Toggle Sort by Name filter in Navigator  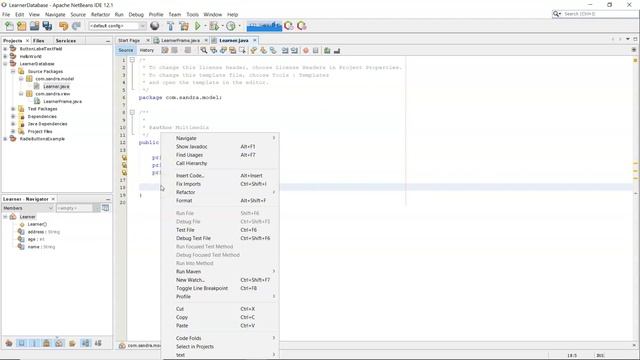85,343
